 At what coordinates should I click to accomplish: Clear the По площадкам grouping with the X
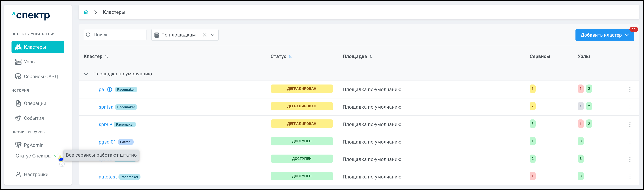(204, 35)
